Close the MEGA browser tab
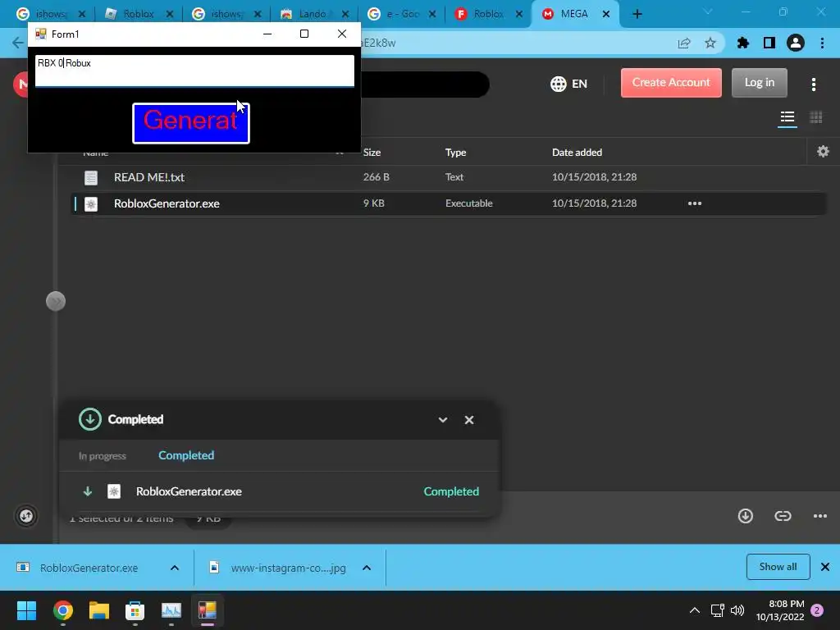Viewport: 840px width, 630px height. pyautogui.click(x=606, y=14)
